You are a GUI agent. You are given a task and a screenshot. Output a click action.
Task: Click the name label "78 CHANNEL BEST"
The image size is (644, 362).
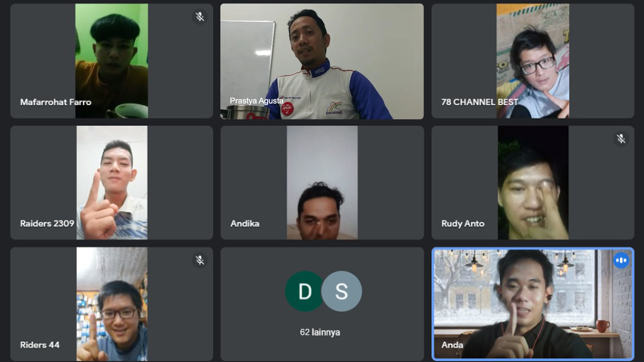click(x=480, y=102)
